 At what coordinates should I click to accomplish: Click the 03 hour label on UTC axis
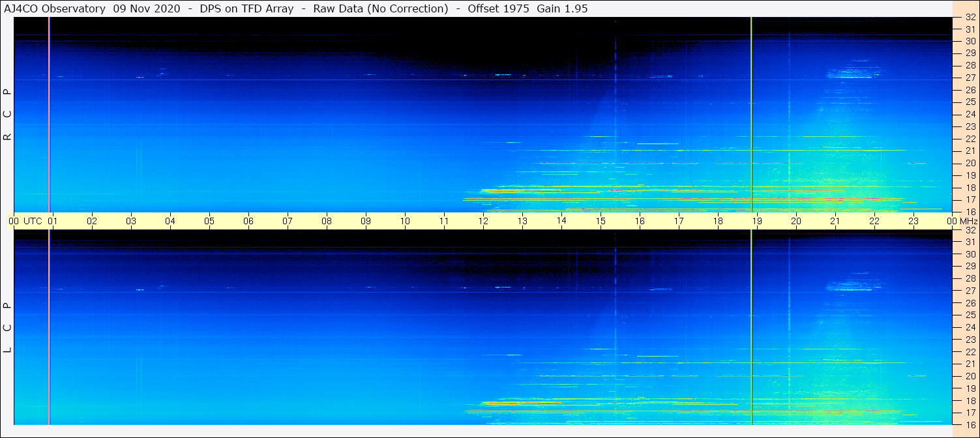point(131,221)
